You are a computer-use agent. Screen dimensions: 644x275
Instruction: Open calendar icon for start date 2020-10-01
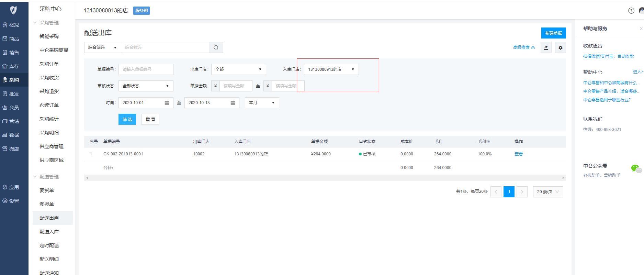click(167, 103)
